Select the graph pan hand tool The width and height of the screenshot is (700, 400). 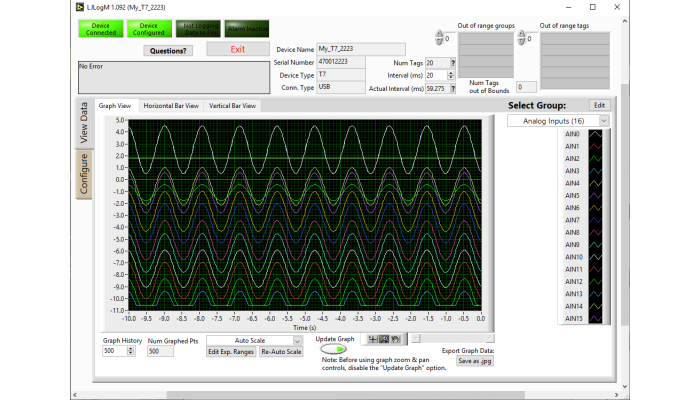pyautogui.click(x=396, y=340)
